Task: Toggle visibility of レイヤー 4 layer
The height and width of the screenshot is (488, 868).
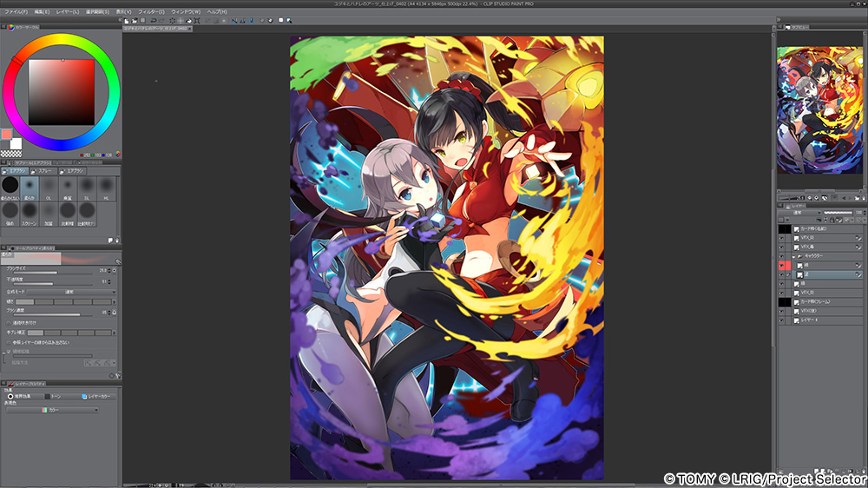Action: point(781,320)
